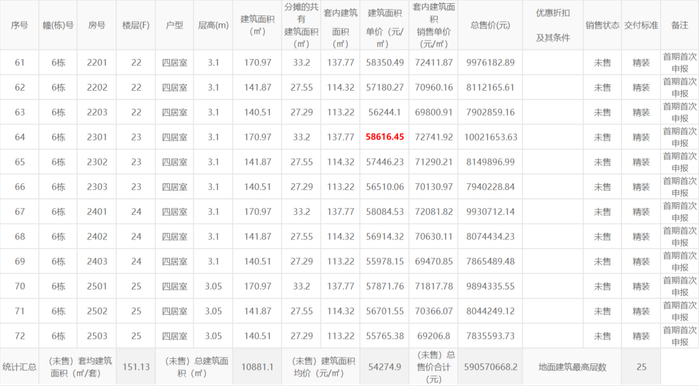Screen dimensions: 699x386
Task: Click the 户型 column header
Action: [x=174, y=25]
